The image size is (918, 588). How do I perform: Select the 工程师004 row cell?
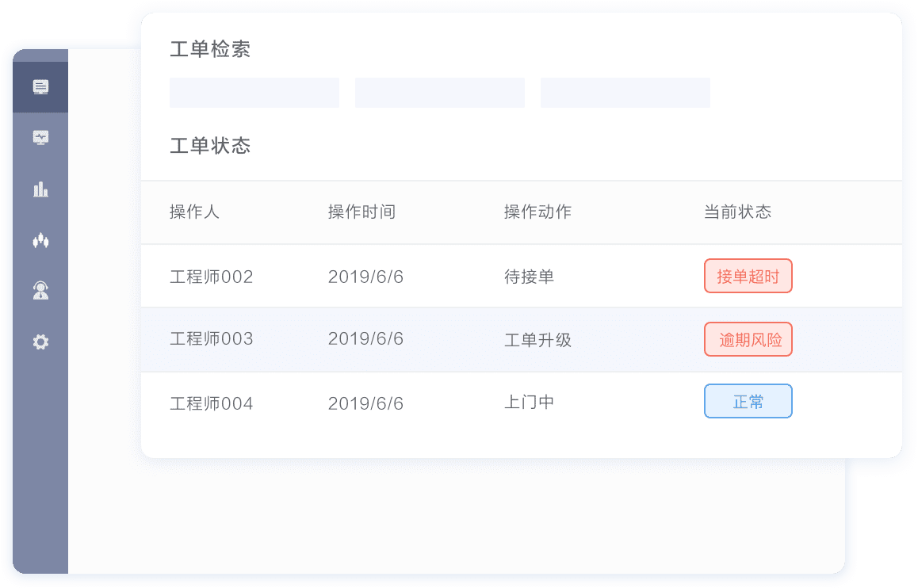[x=212, y=403]
